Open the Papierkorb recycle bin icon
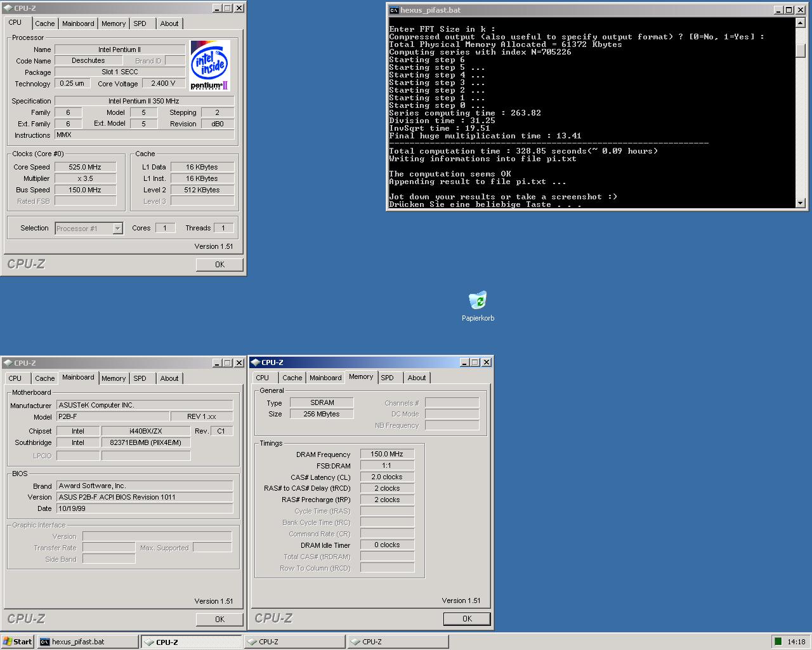The height and width of the screenshot is (650, 812). [x=478, y=301]
